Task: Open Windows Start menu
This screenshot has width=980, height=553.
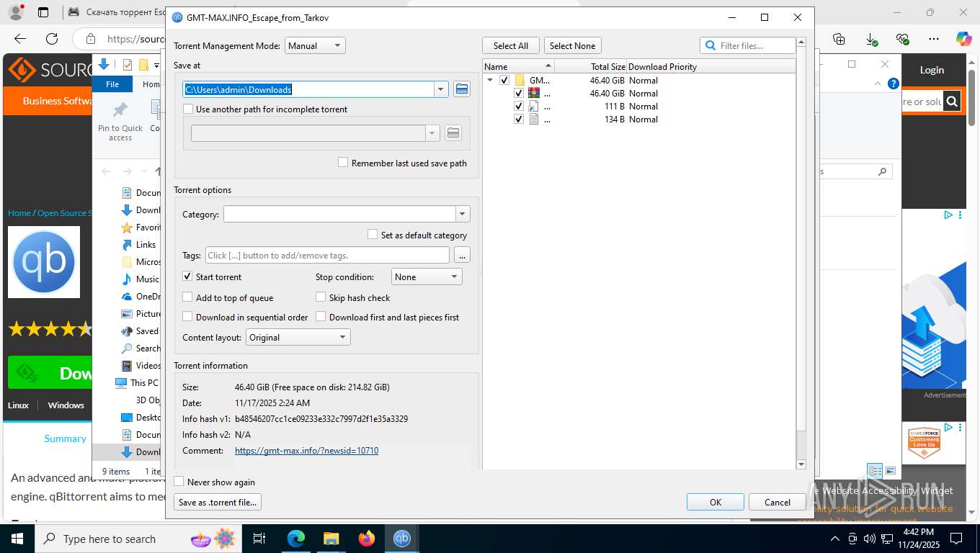Action: coord(17,539)
